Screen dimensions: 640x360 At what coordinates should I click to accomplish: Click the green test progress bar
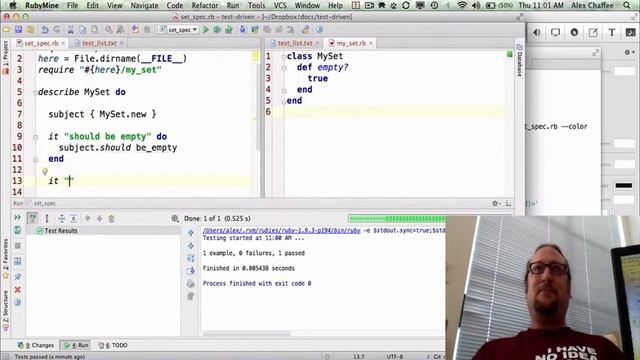[397, 219]
